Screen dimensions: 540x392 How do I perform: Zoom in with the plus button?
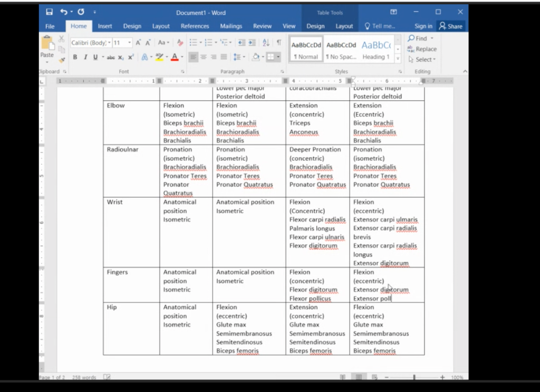point(442,377)
